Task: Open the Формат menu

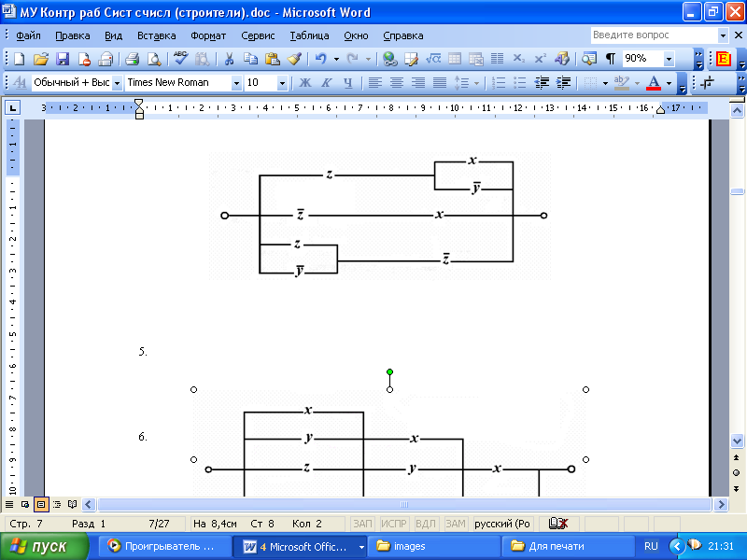Action: [x=208, y=35]
